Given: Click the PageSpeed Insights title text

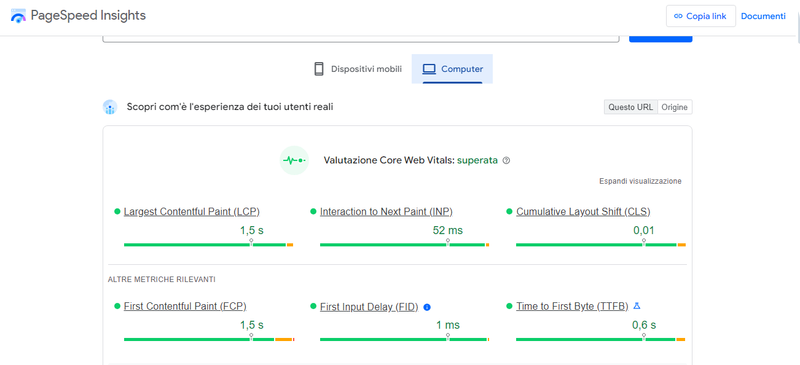Looking at the screenshot, I should point(88,16).
